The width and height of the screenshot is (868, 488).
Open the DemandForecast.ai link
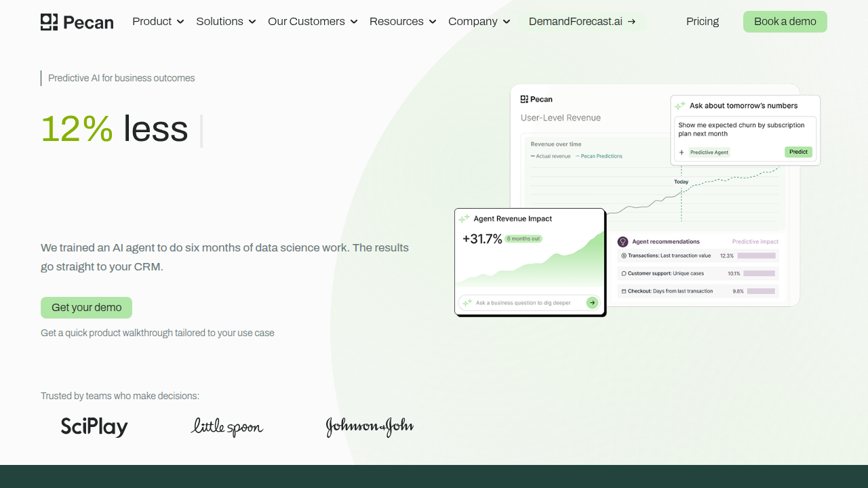583,22
